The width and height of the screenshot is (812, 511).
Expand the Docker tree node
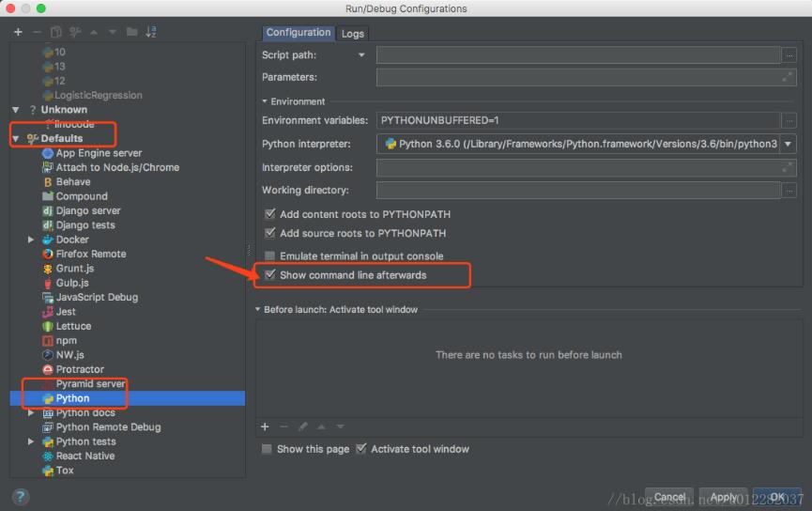31,240
